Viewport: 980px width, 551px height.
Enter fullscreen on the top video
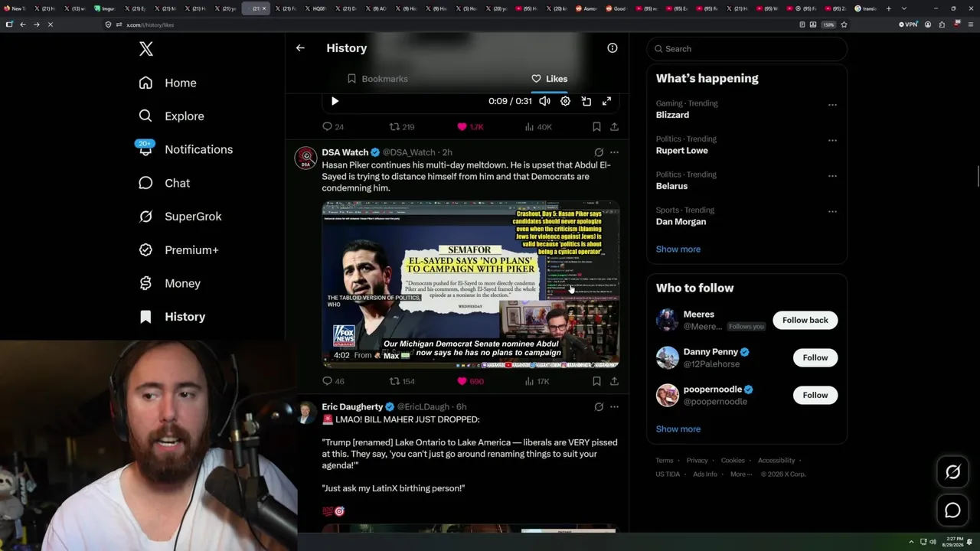pyautogui.click(x=606, y=101)
